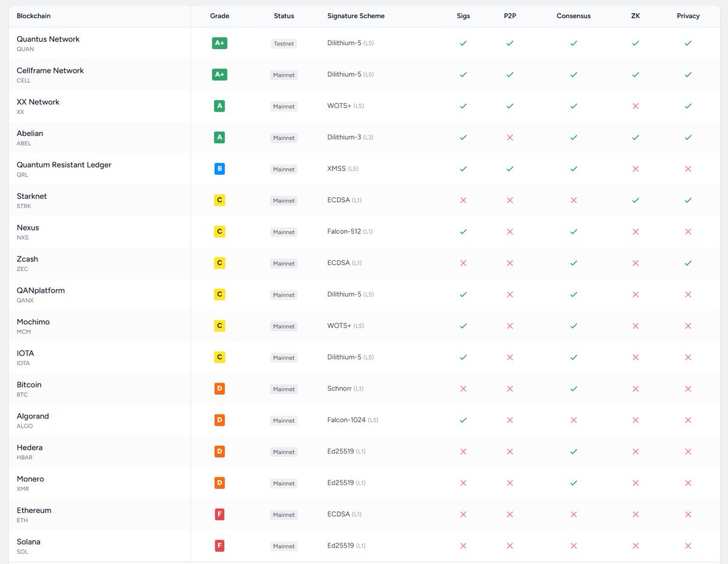Open the XX Network row name

[x=38, y=102]
